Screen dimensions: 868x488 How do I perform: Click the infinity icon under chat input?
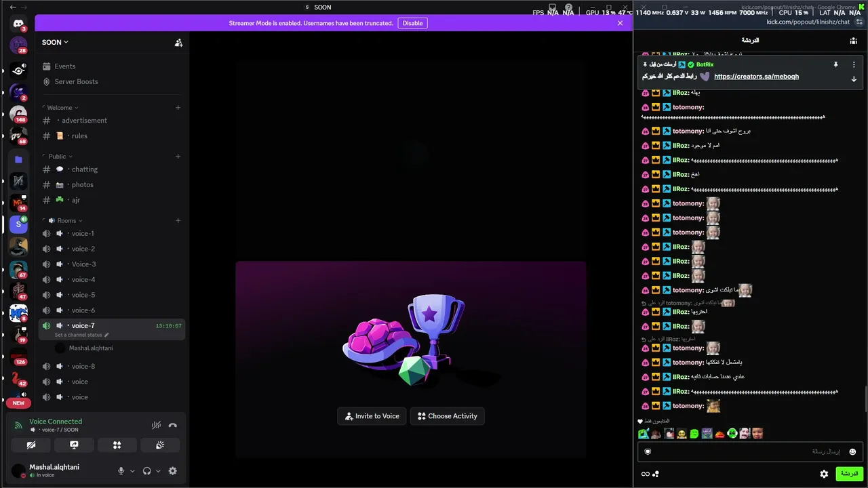coord(645,474)
